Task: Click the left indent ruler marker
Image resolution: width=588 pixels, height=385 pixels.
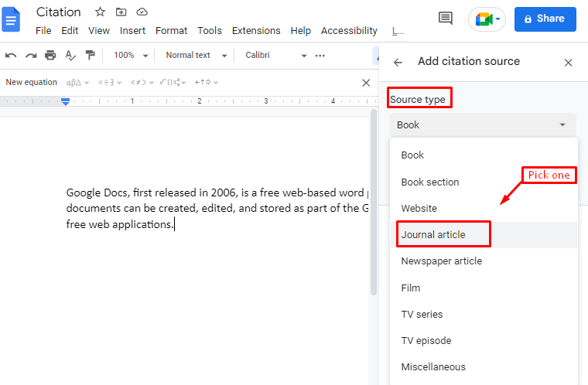Action: click(65, 103)
